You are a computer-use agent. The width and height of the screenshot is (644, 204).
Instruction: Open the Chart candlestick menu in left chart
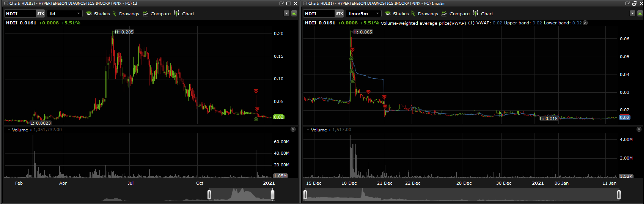click(x=177, y=13)
